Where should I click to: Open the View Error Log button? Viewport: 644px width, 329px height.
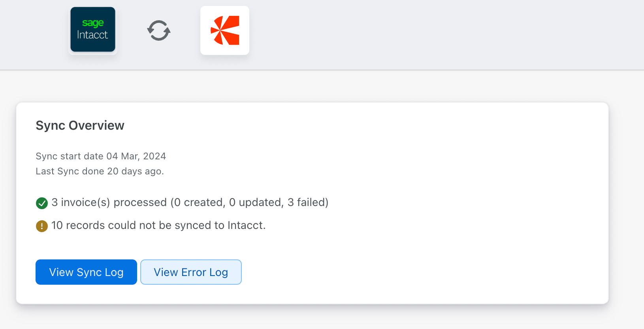point(191,272)
